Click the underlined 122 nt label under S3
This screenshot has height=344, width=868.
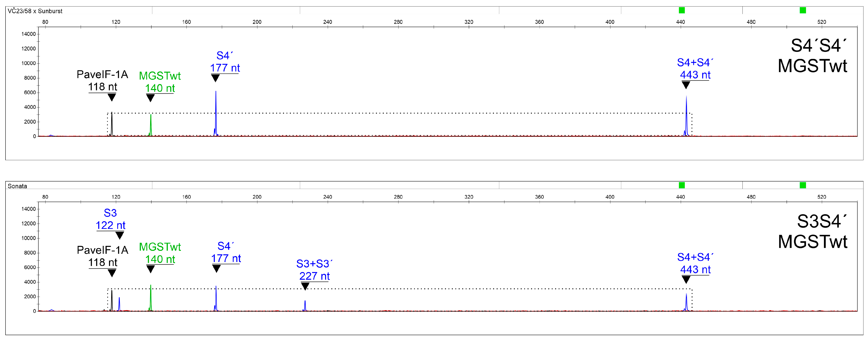[110, 225]
